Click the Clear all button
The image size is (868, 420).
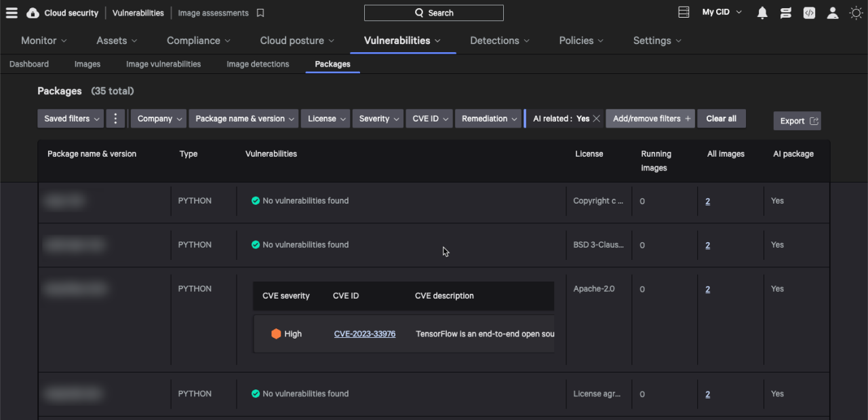[722, 119]
